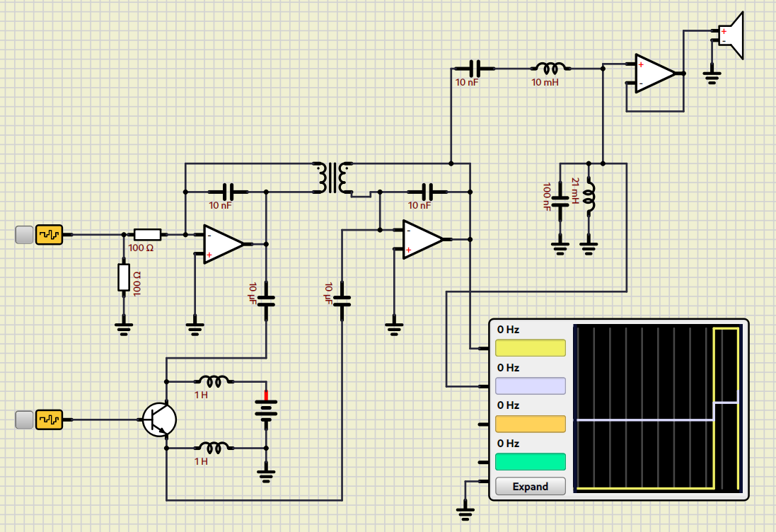Viewport: 776px width, 532px height.
Task: Click the "0 Hz" reading above the yellow swatch
Action: 509,330
